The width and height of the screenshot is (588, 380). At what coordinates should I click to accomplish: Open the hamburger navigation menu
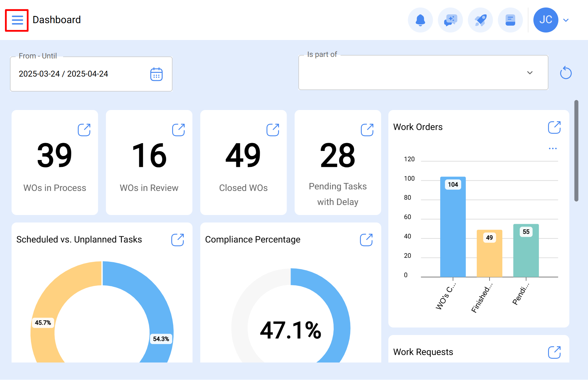pyautogui.click(x=17, y=20)
